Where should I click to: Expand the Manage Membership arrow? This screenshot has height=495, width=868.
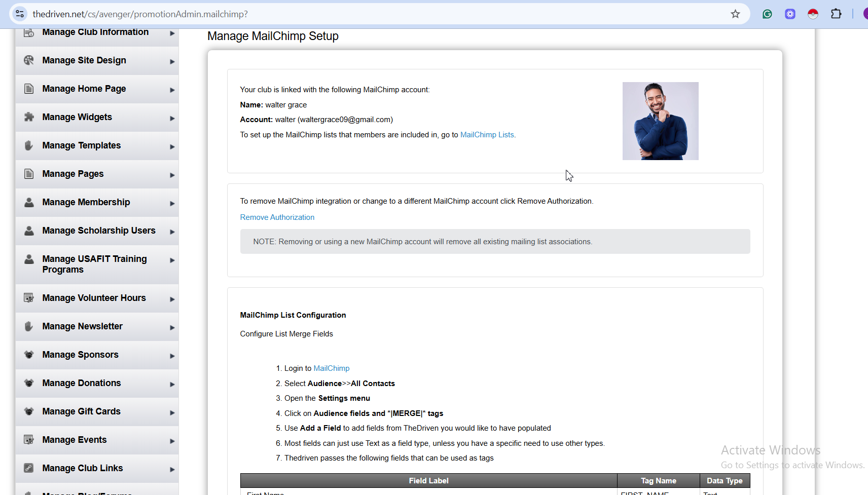[x=172, y=204]
